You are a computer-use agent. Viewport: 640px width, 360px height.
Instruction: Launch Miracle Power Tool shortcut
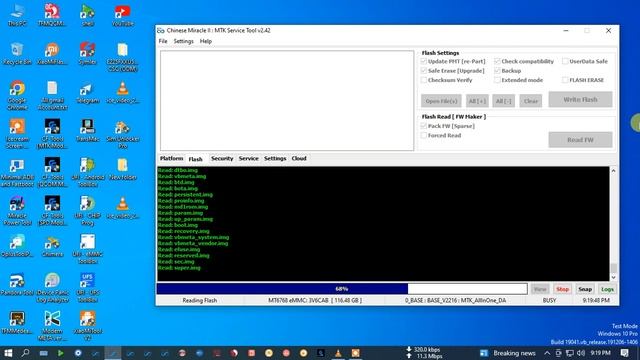tap(17, 211)
